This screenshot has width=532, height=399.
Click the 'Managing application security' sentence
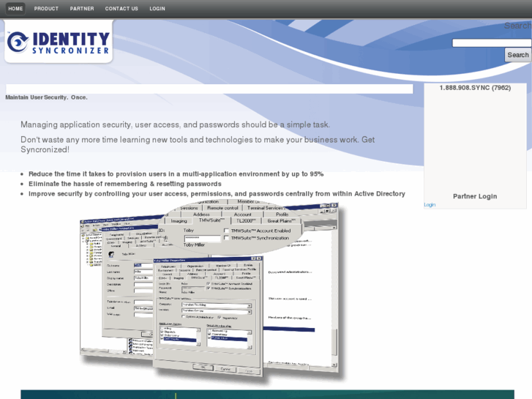[x=175, y=124]
